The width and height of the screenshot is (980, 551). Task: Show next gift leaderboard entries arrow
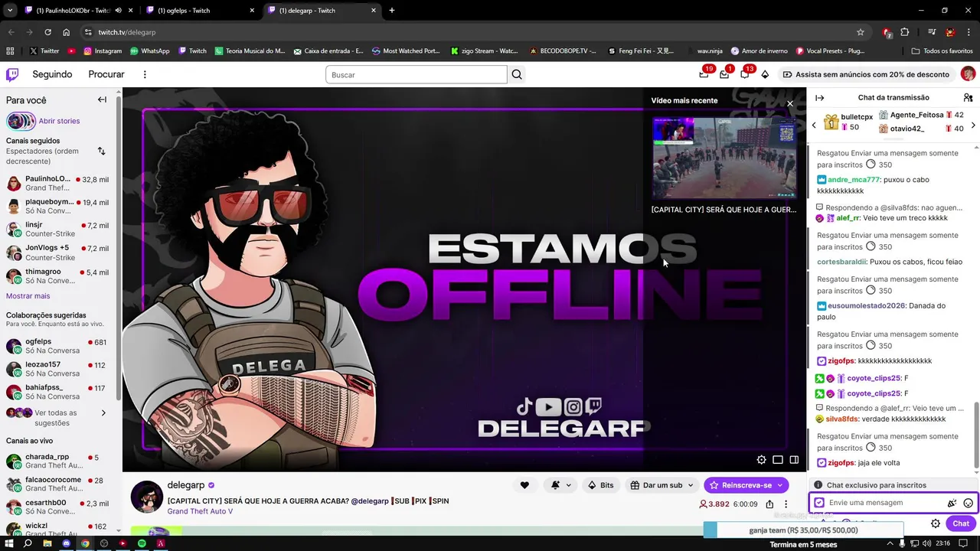pyautogui.click(x=973, y=126)
